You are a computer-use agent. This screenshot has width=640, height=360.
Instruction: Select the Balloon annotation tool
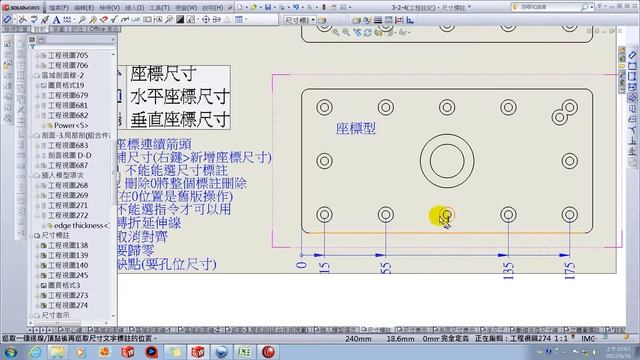coord(82,19)
